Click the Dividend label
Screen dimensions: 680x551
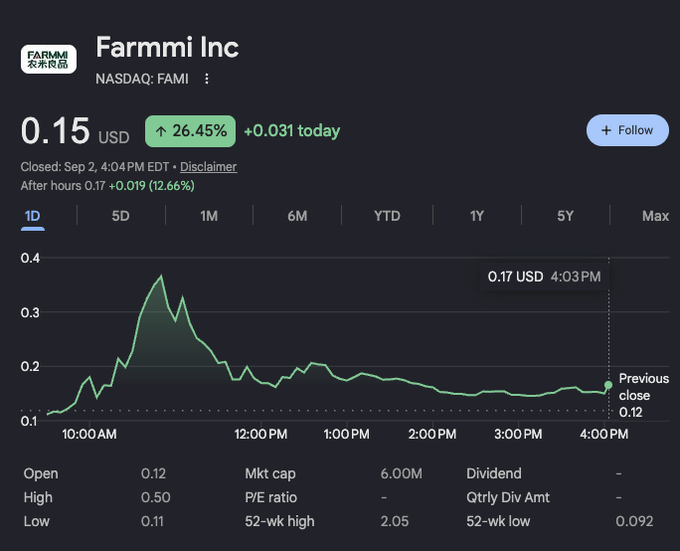tap(494, 473)
